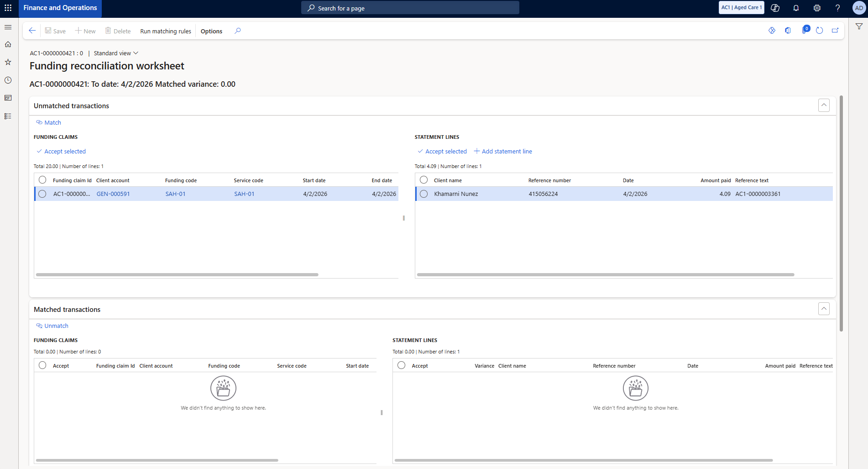Image resolution: width=868 pixels, height=469 pixels.
Task: Open Favorites star in the sidebar
Action: coord(8,62)
